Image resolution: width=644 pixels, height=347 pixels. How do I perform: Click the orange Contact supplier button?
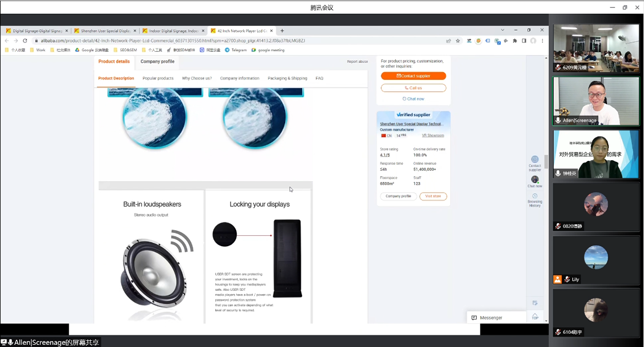click(413, 76)
